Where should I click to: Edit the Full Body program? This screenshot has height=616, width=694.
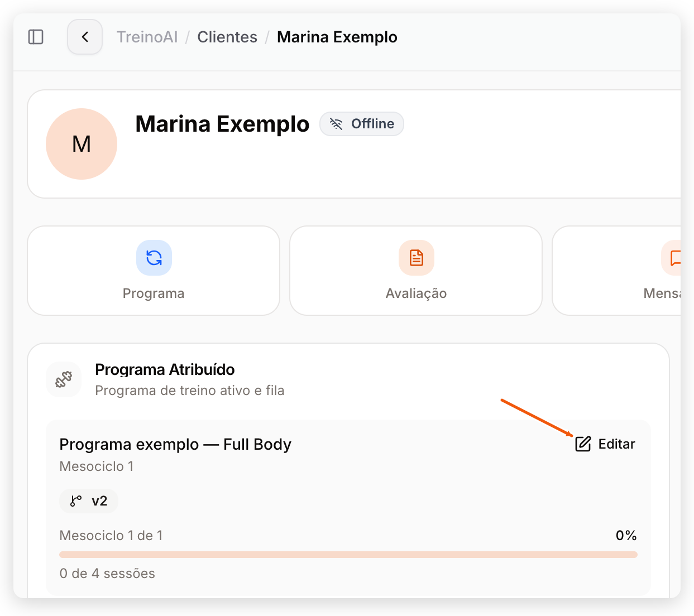coord(605,444)
